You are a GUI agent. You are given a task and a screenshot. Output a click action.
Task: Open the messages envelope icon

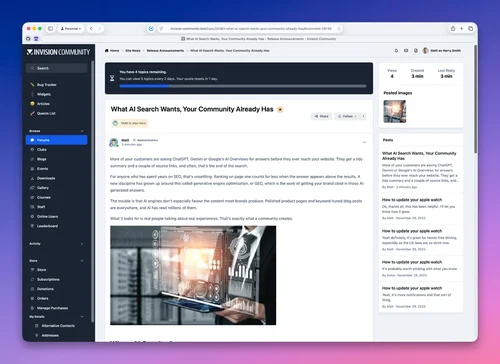tap(406, 51)
